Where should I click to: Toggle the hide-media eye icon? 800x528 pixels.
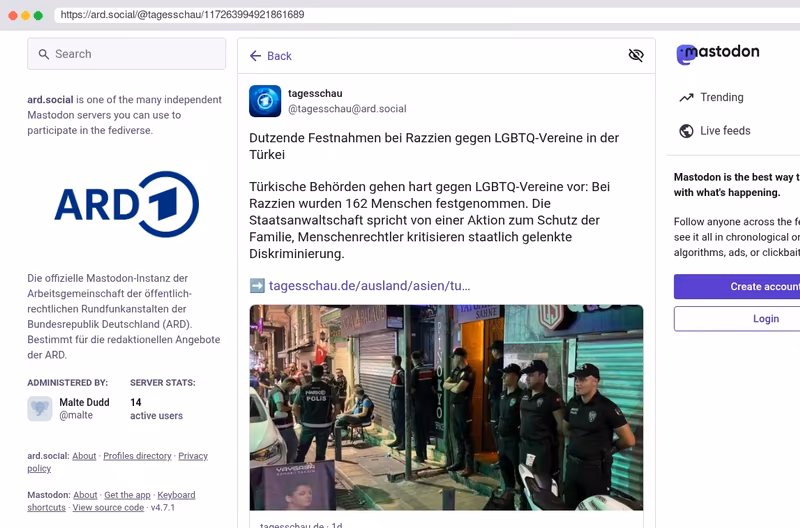(x=636, y=55)
